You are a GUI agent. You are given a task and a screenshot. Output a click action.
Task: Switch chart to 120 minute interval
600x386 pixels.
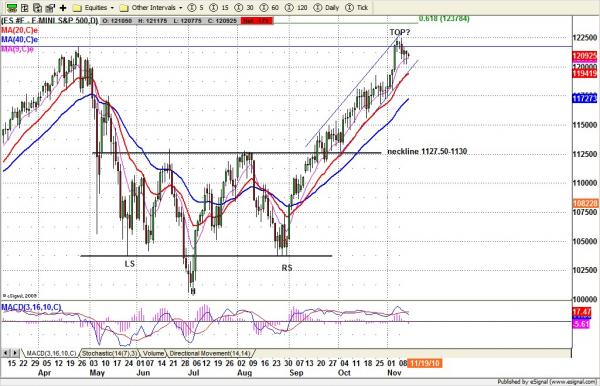tap(297, 8)
